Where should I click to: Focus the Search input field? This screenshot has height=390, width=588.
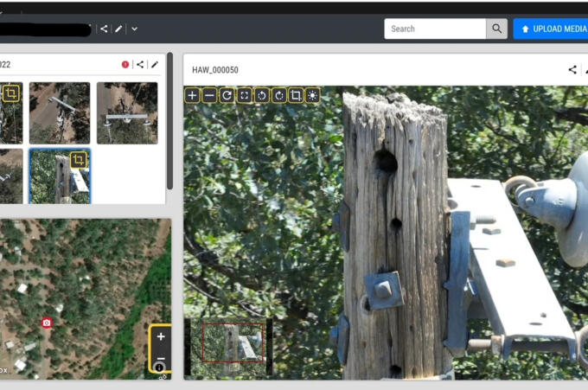click(435, 29)
